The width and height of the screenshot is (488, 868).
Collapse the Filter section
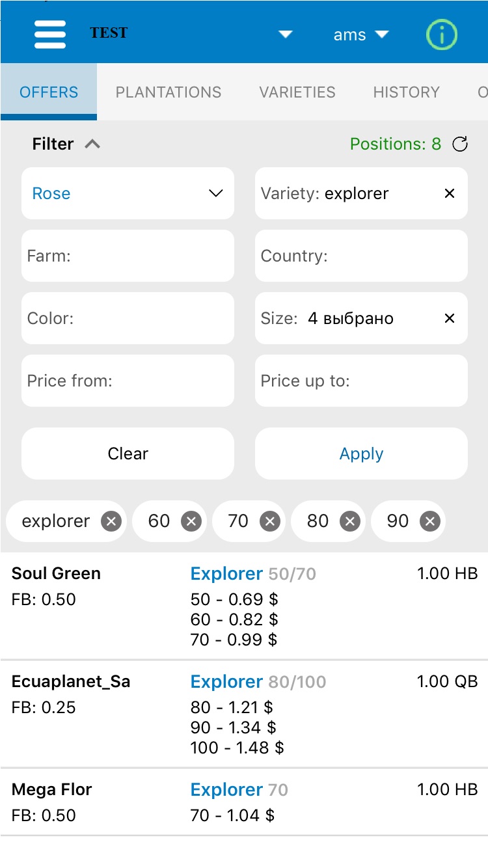pos(92,144)
